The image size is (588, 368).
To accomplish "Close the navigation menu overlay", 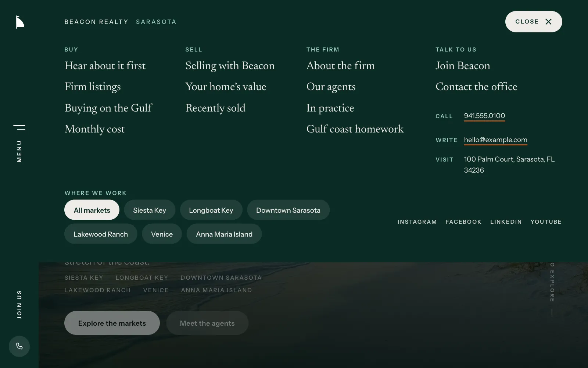I will point(534,22).
